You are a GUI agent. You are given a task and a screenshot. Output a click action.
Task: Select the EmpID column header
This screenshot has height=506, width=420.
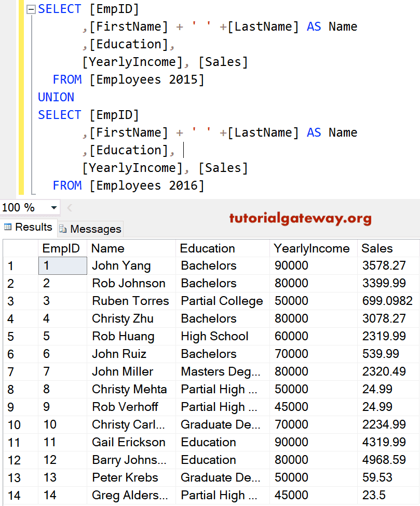(61, 248)
